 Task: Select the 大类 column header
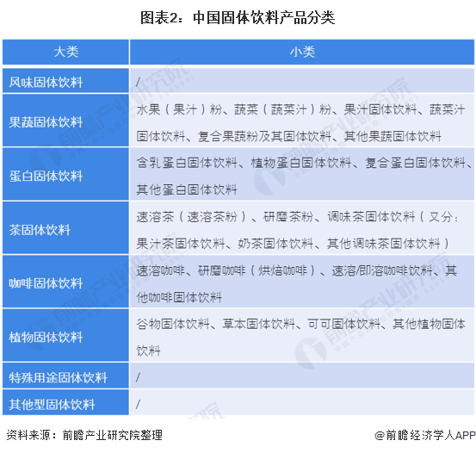coord(66,52)
